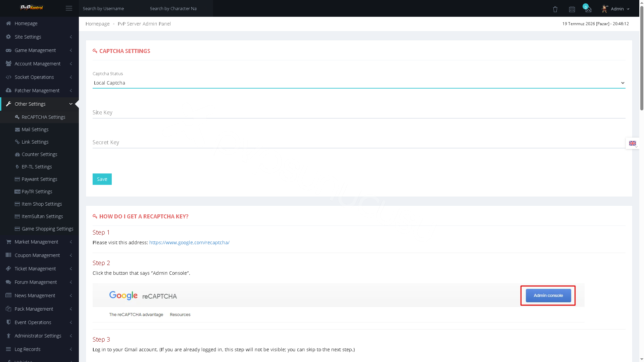Open the google.com/recaptcha link
Screen dimensions: 644x362
tap(189, 243)
